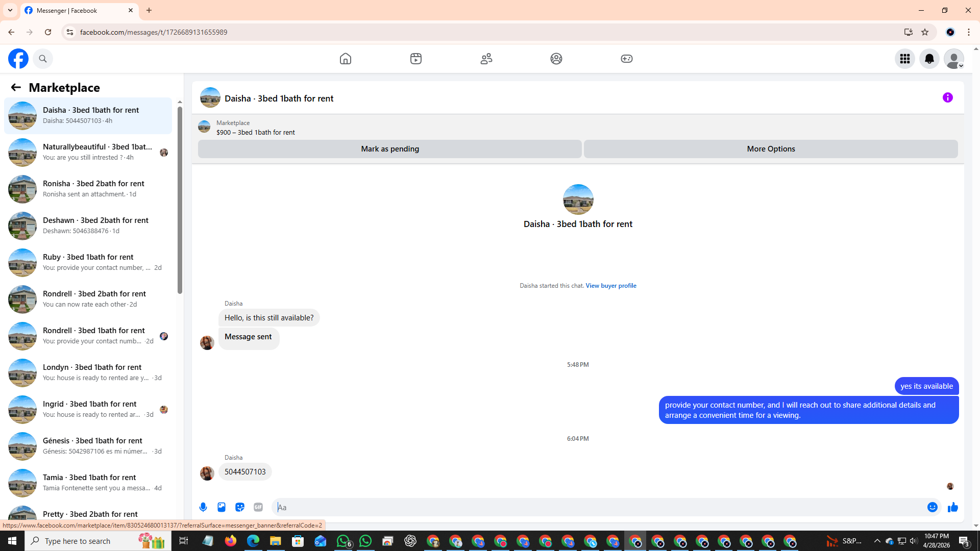Go back from Marketplace chats list
Image resolution: width=980 pixels, height=551 pixels.
click(x=16, y=88)
